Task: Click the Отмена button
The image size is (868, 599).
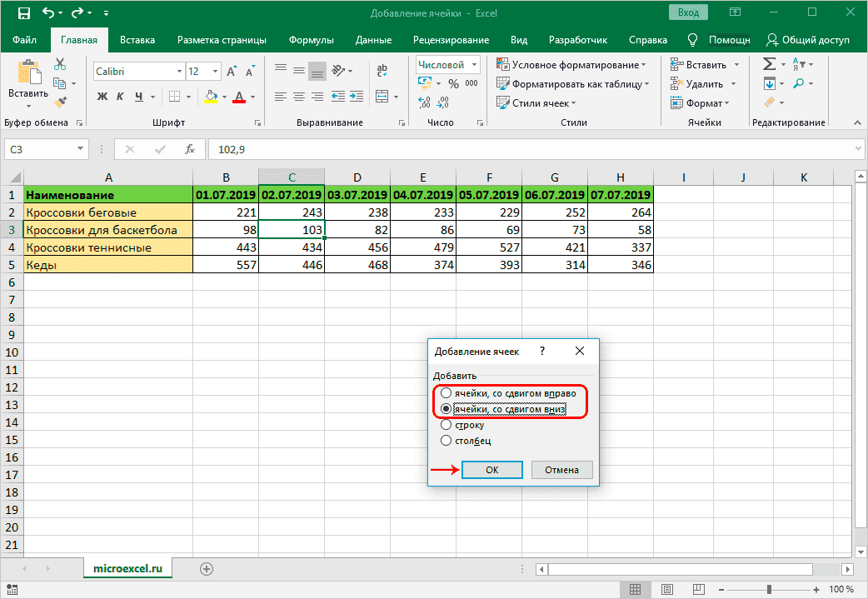Action: [561, 470]
